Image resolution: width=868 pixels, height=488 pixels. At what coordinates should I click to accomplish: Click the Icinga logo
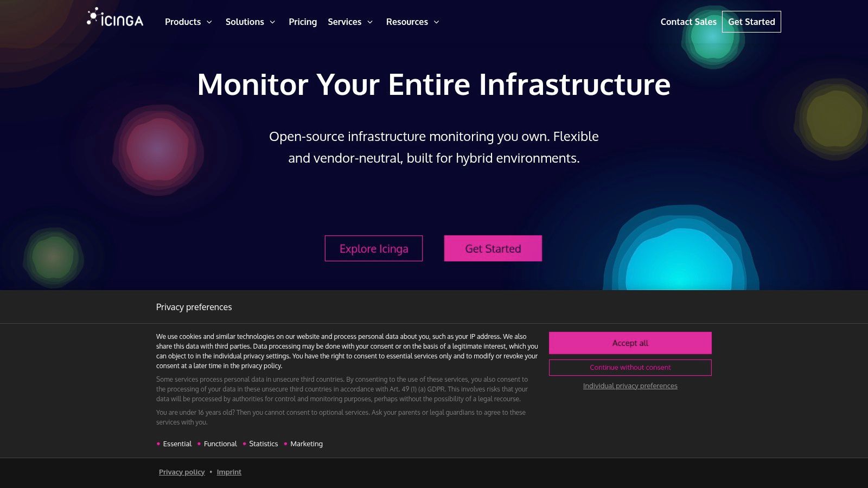tap(115, 17)
